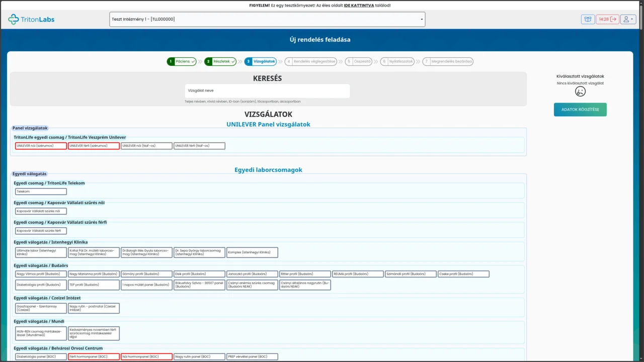The image size is (644, 362).
Task: Choose Diabetológia profil (Budaörs)
Action: click(41, 285)
